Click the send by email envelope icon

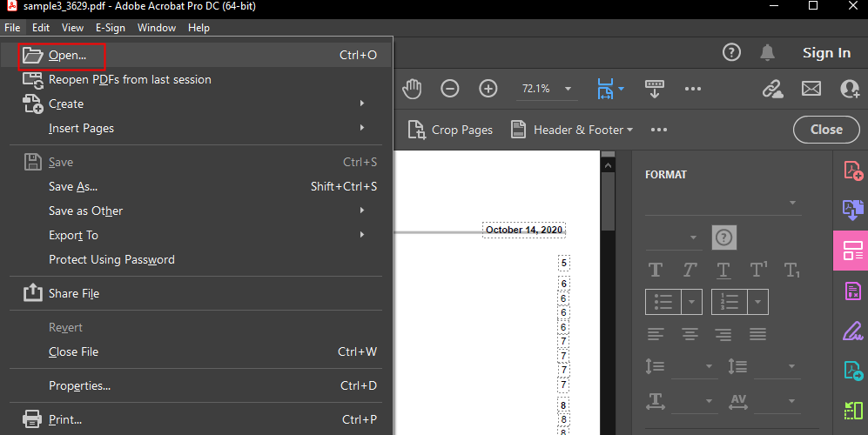(x=811, y=89)
